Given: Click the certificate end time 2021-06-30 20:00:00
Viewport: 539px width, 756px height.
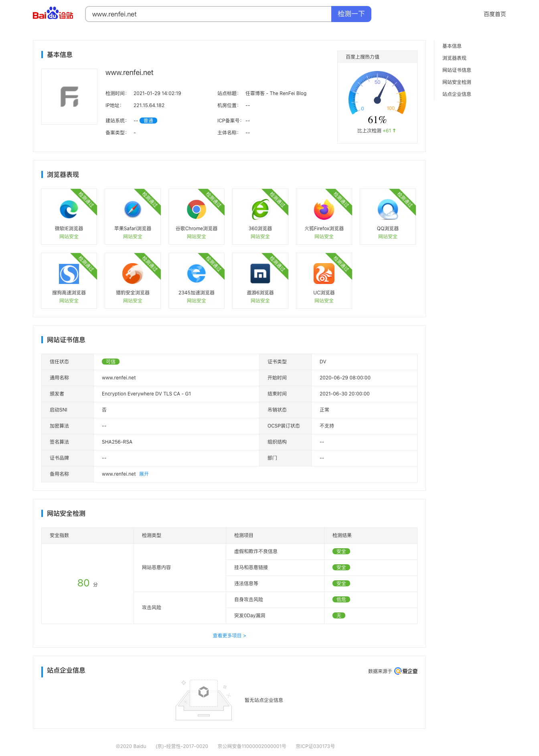Looking at the screenshot, I should tap(344, 394).
